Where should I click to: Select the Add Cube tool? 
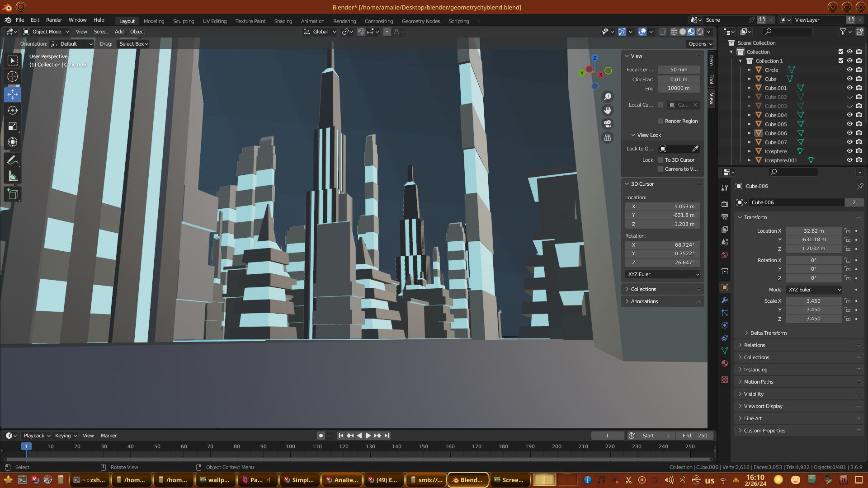[x=13, y=194]
